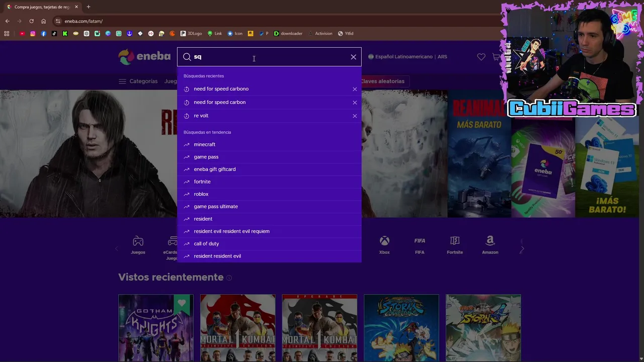
Task: Click the search magnifier icon
Action: (187, 57)
